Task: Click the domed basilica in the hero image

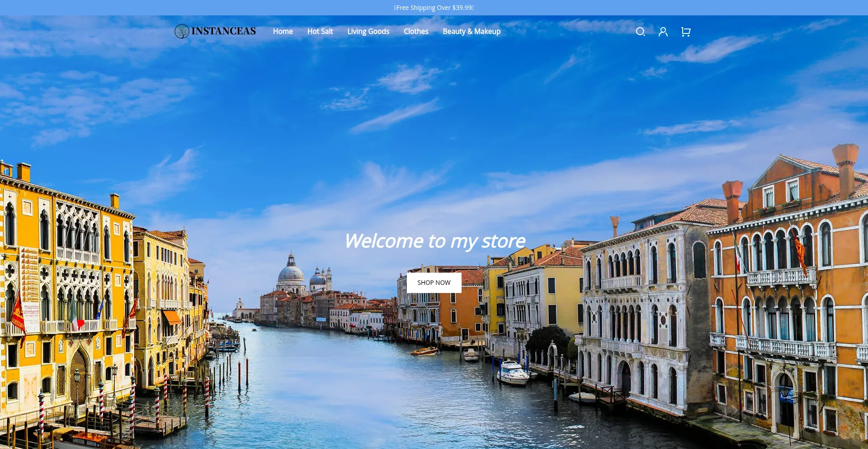Action: click(x=291, y=273)
